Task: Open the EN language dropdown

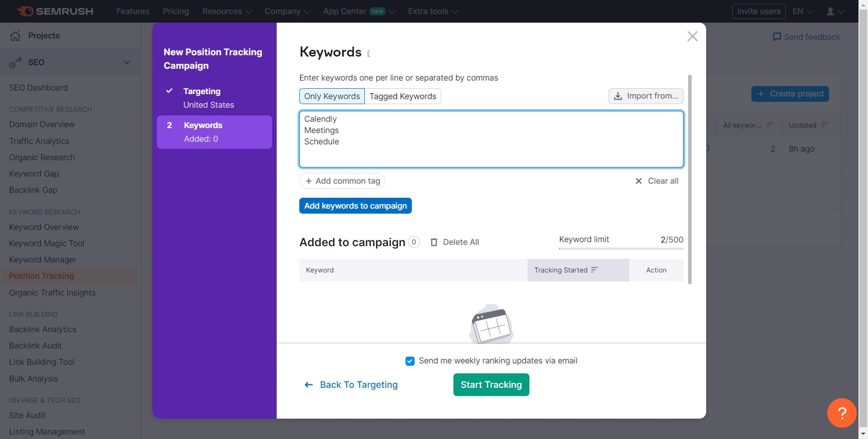Action: 802,11
